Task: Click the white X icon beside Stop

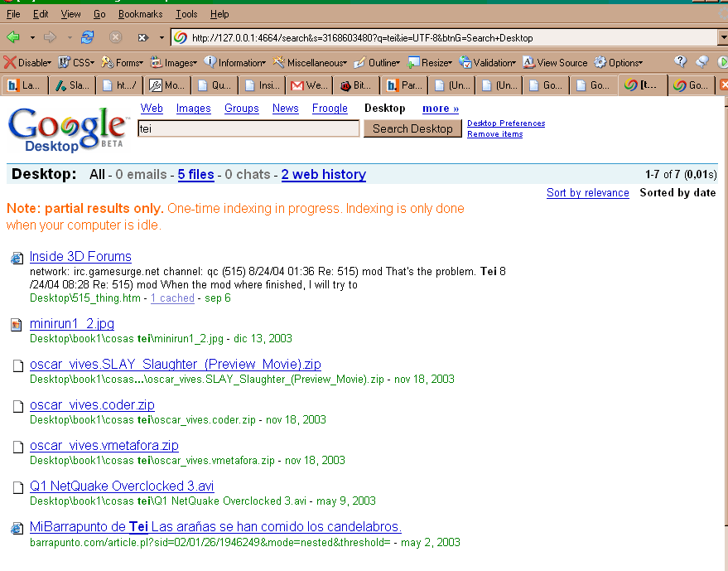Action: 142,37
